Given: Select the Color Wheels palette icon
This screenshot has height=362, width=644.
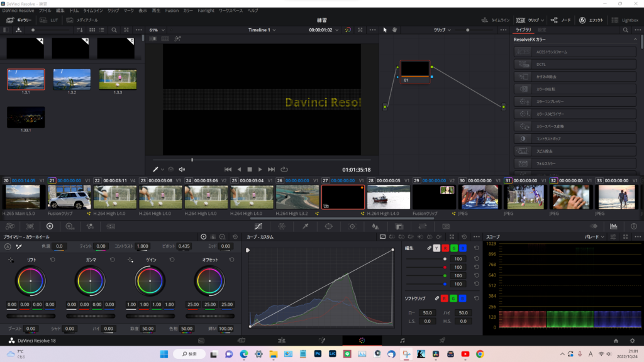Looking at the screenshot, I should [x=50, y=226].
